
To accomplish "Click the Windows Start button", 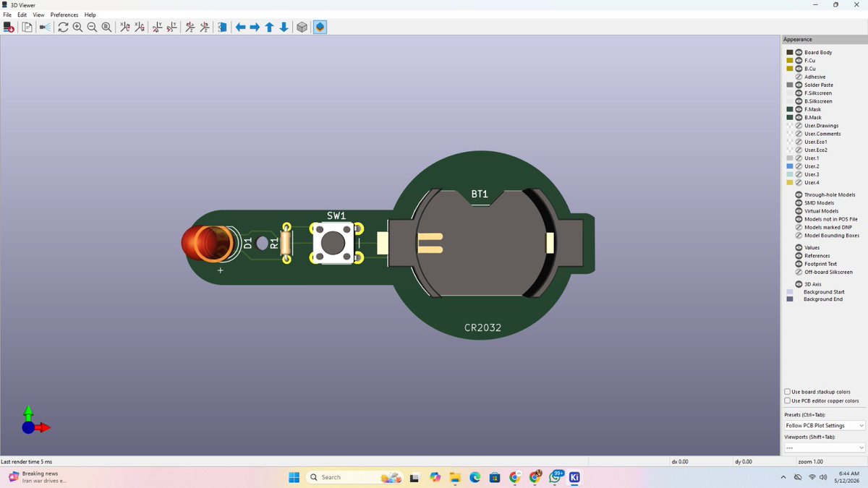I will (294, 477).
